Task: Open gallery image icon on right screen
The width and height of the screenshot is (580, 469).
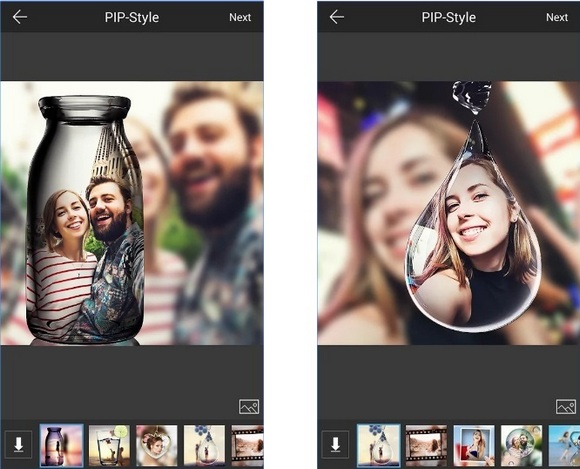Action: (566, 406)
